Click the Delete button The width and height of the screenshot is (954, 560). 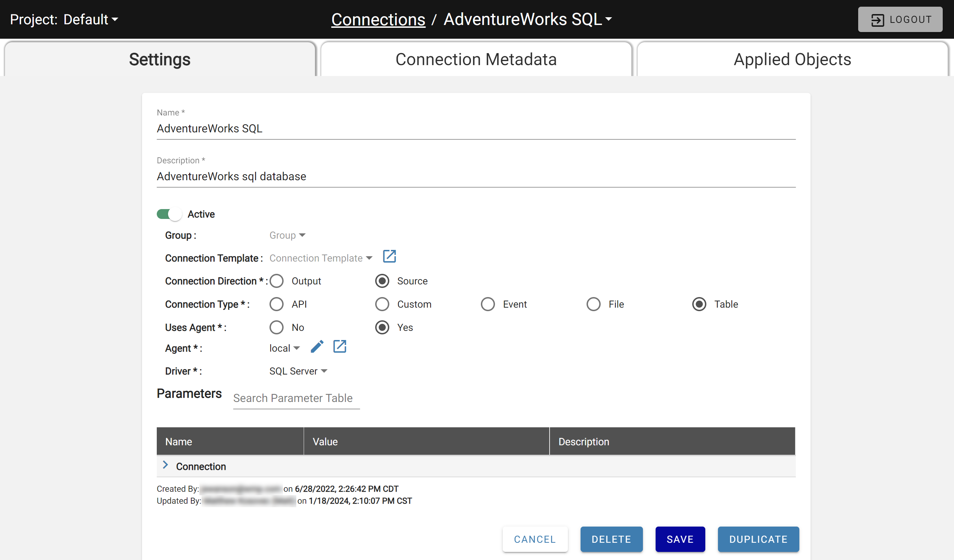611,539
